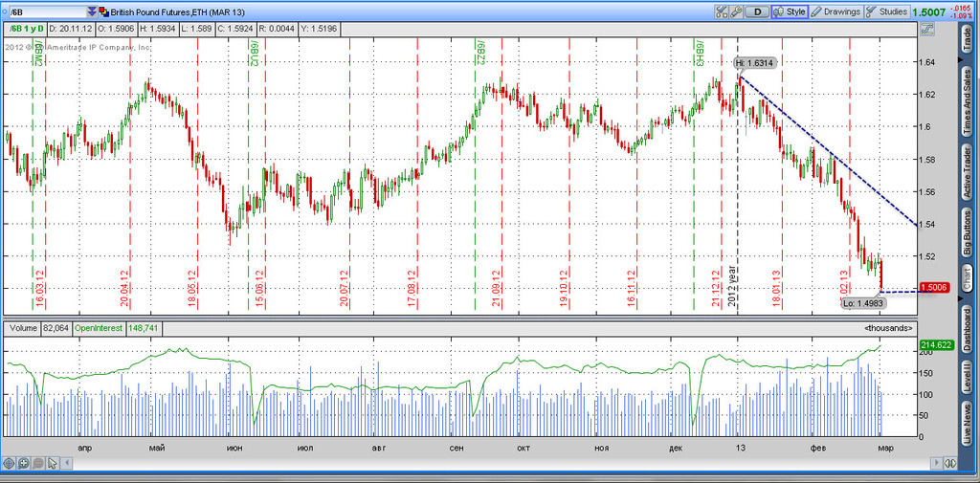Screen dimensions: 980x483
Task: Click the expand time axis arrows icon
Action: (x=951, y=464)
